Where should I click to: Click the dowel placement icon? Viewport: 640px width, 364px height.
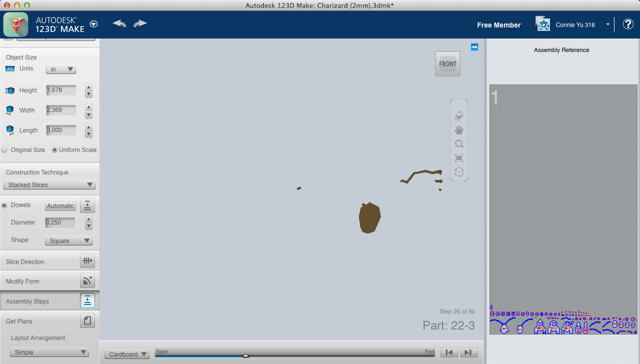coord(87,205)
